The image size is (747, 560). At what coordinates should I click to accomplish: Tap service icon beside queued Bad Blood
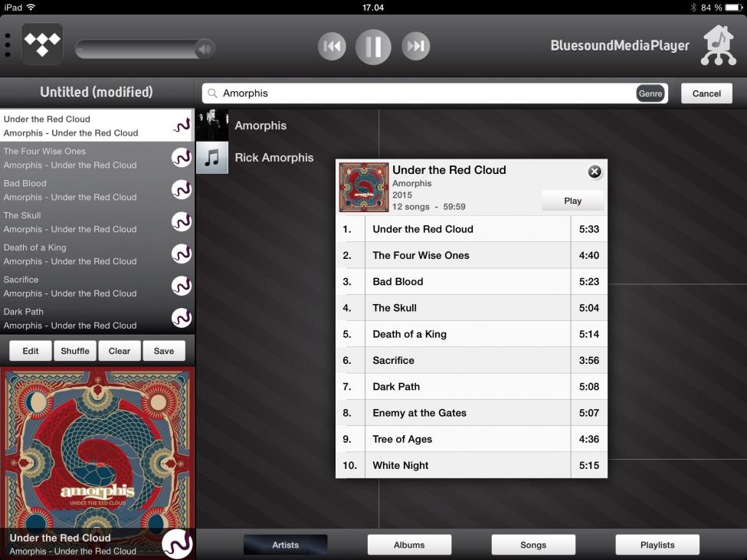point(182,189)
